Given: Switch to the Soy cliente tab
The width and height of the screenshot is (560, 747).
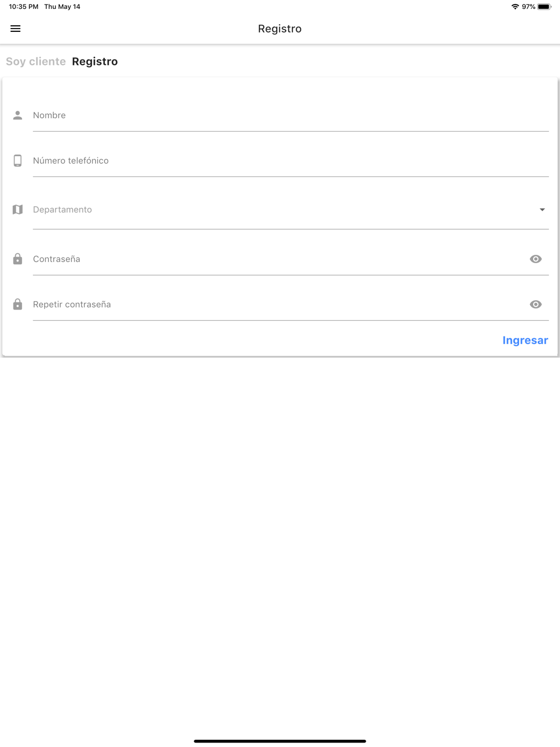Looking at the screenshot, I should pos(36,62).
